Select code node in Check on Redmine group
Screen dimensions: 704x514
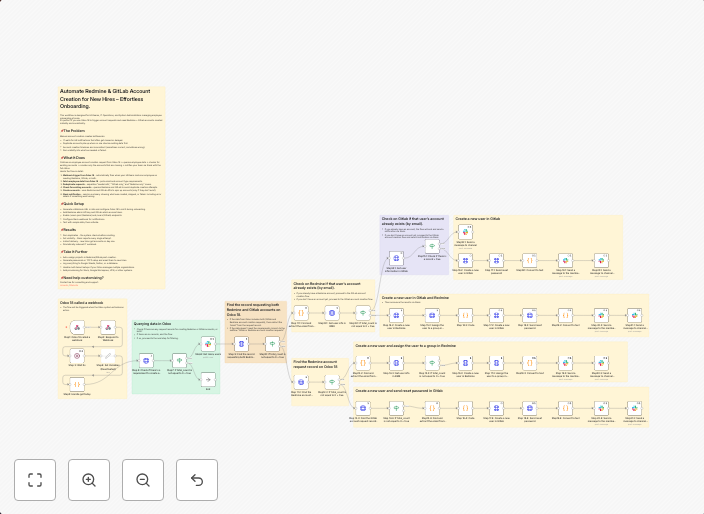301,313
